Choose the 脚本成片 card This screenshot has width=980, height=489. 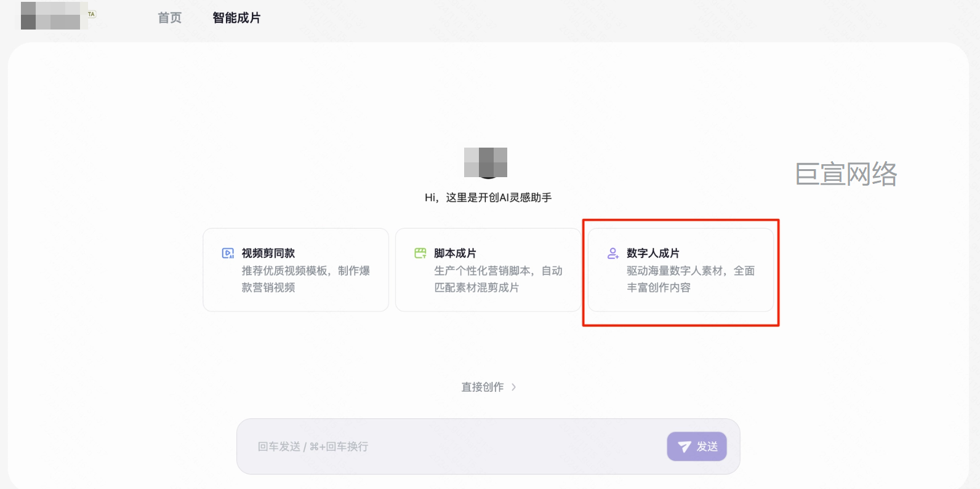[x=488, y=269]
